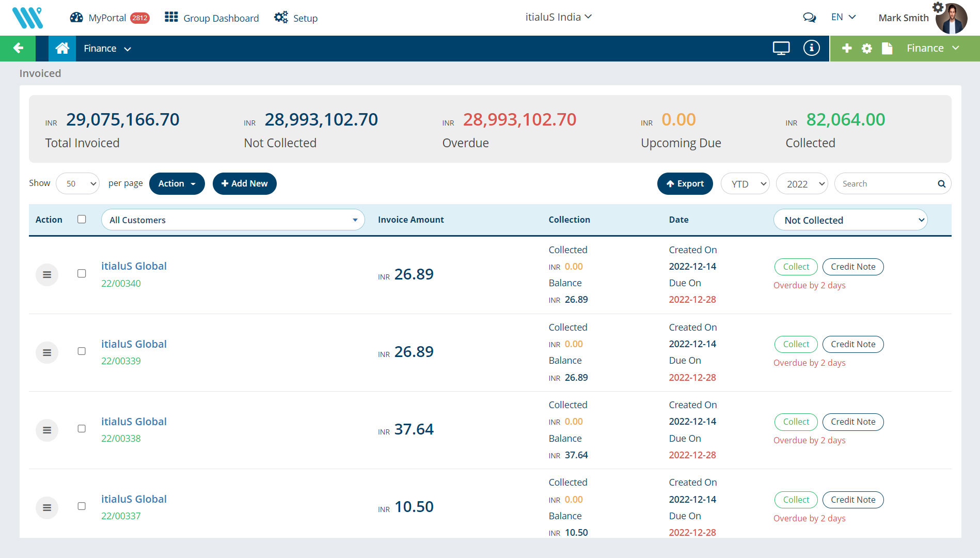
Task: Tick the select-all checkbox in header
Action: [x=82, y=220]
